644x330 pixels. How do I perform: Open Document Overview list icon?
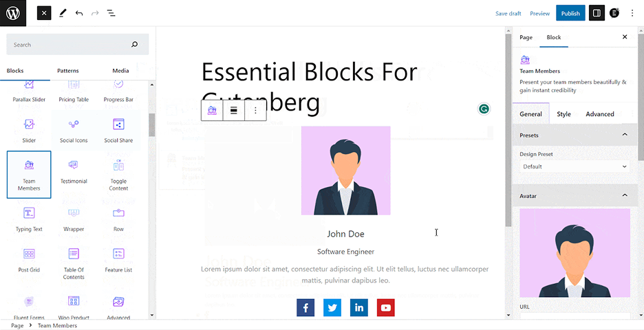pyautogui.click(x=111, y=13)
